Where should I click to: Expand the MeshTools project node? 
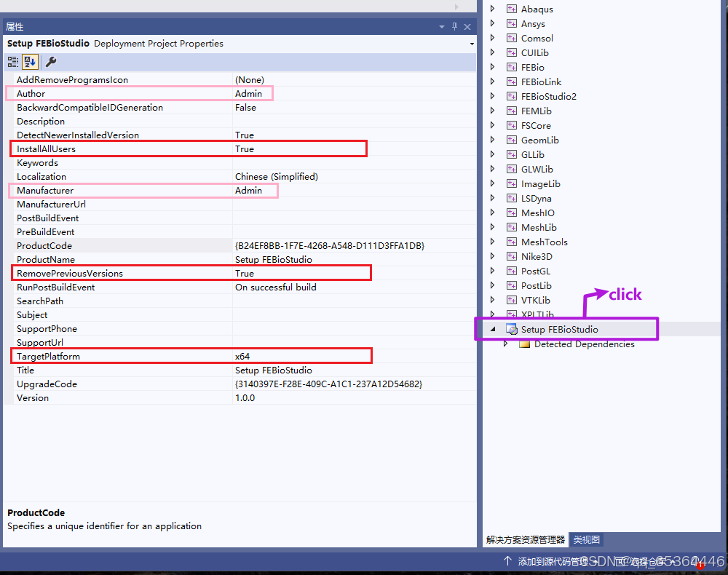pos(493,242)
